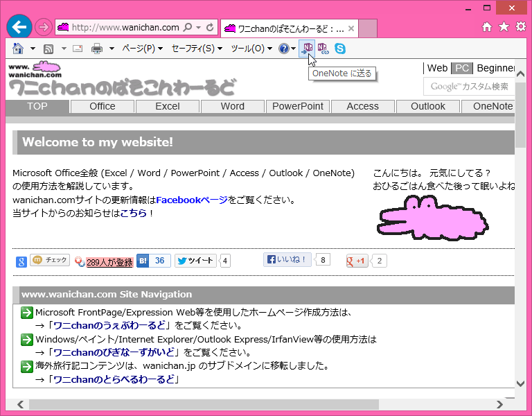The image size is (532, 416).
Task: Select the Office navigation tab
Action: (103, 107)
